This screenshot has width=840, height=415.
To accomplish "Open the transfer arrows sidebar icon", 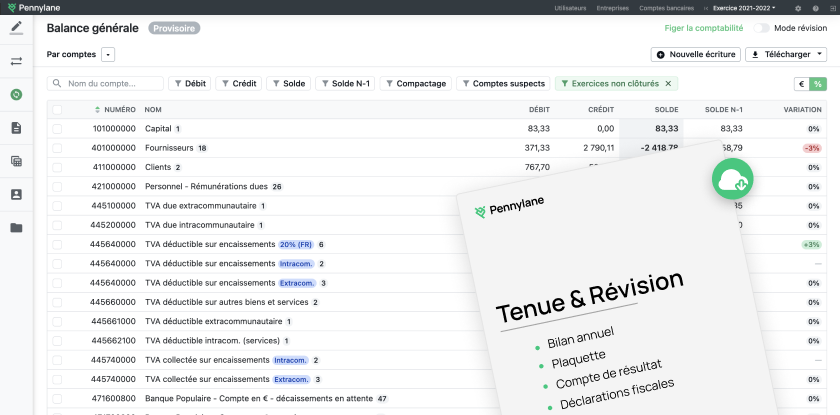I will 17,61.
